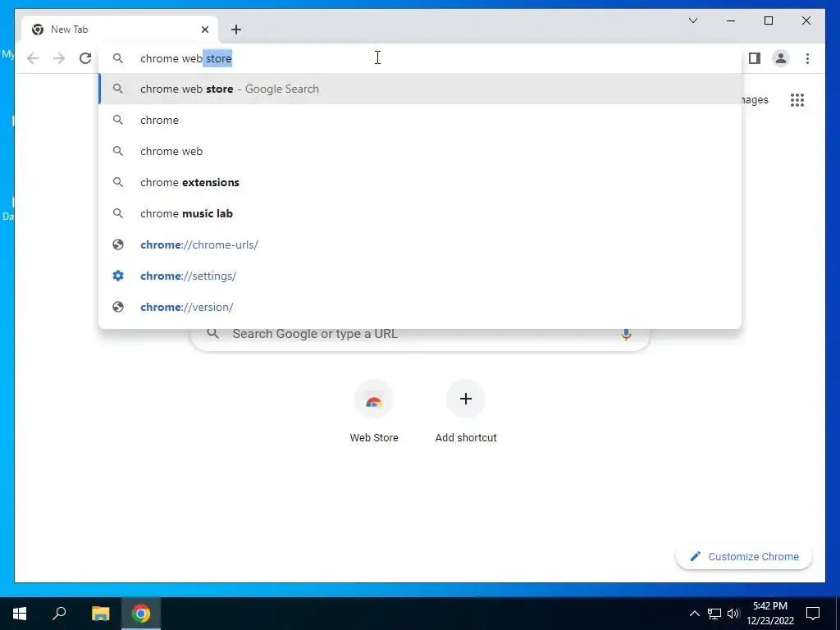Open the network status tray icon
Image resolution: width=840 pixels, height=630 pixels.
tap(714, 614)
